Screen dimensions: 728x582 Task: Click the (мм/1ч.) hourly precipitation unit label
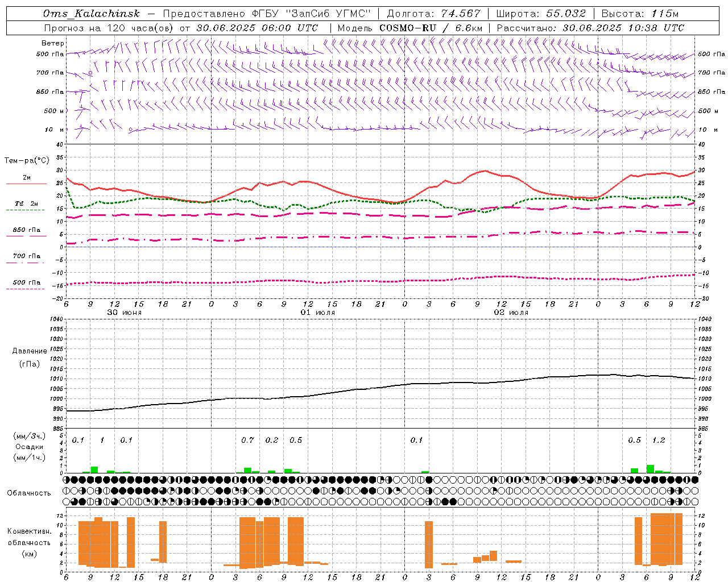pos(28,458)
